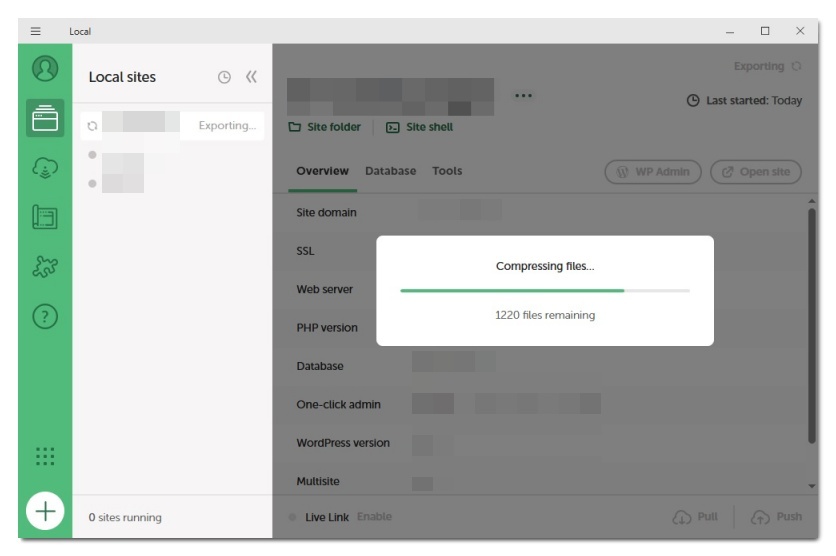Click the WP Admin button

[653, 172]
